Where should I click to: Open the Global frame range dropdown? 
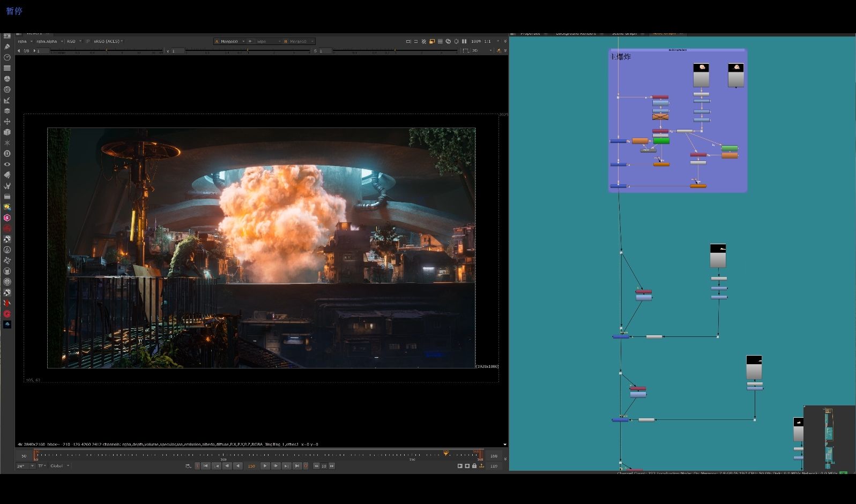point(60,466)
